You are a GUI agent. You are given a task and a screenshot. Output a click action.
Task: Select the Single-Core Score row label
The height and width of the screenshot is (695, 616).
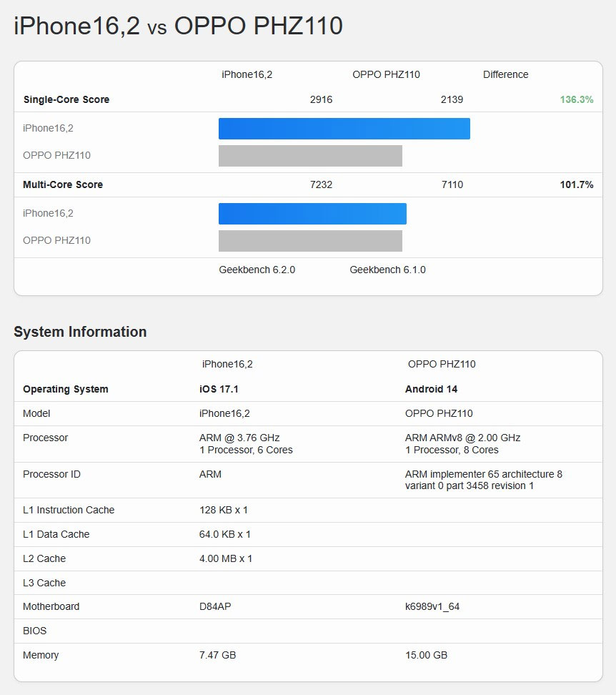pyautogui.click(x=66, y=99)
